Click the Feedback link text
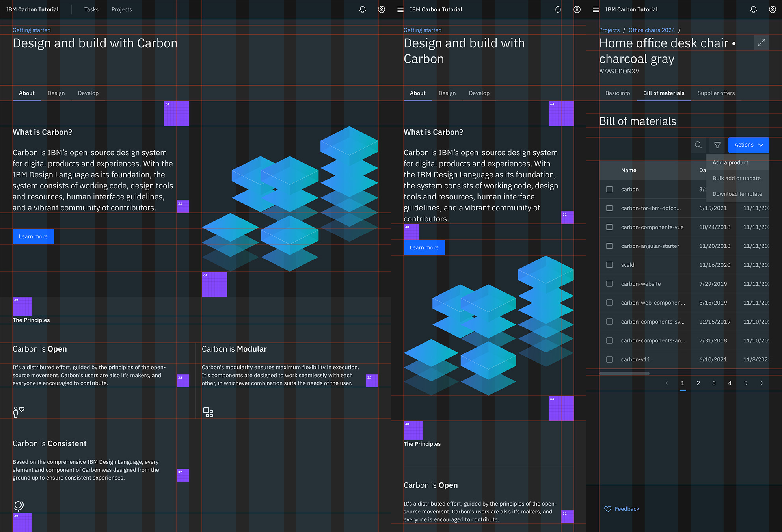Screen dimensions: 782x532 [627, 509]
